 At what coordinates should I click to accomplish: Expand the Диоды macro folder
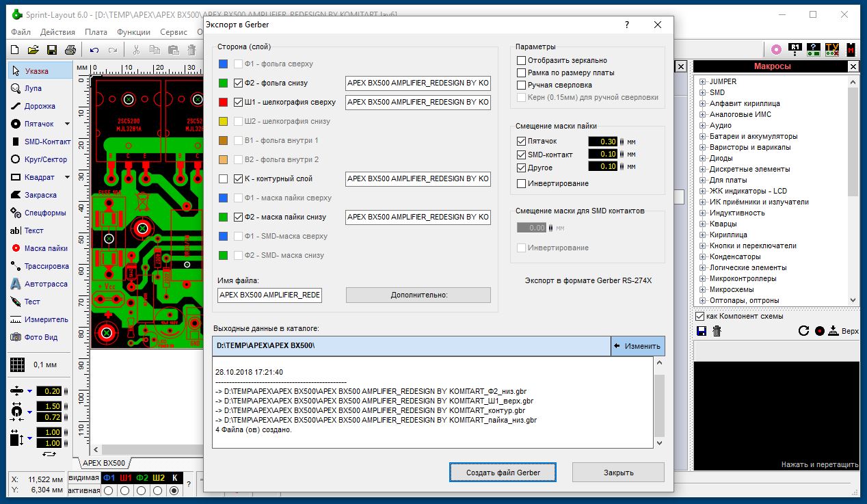(x=702, y=158)
